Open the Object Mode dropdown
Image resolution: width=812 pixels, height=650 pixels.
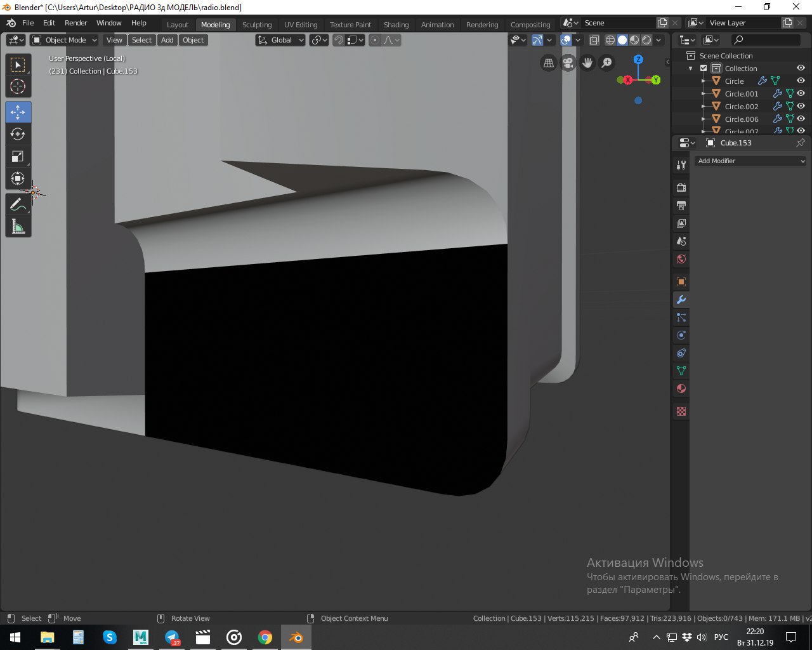pyautogui.click(x=64, y=40)
